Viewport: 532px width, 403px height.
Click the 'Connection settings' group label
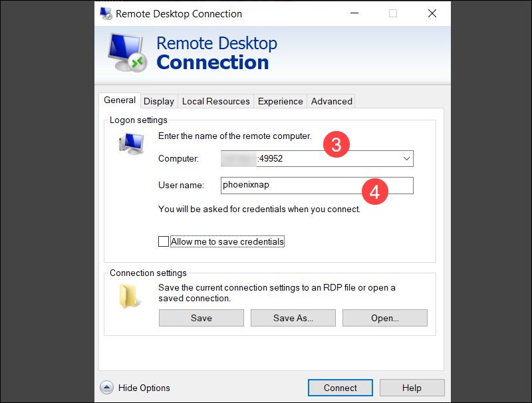click(148, 273)
